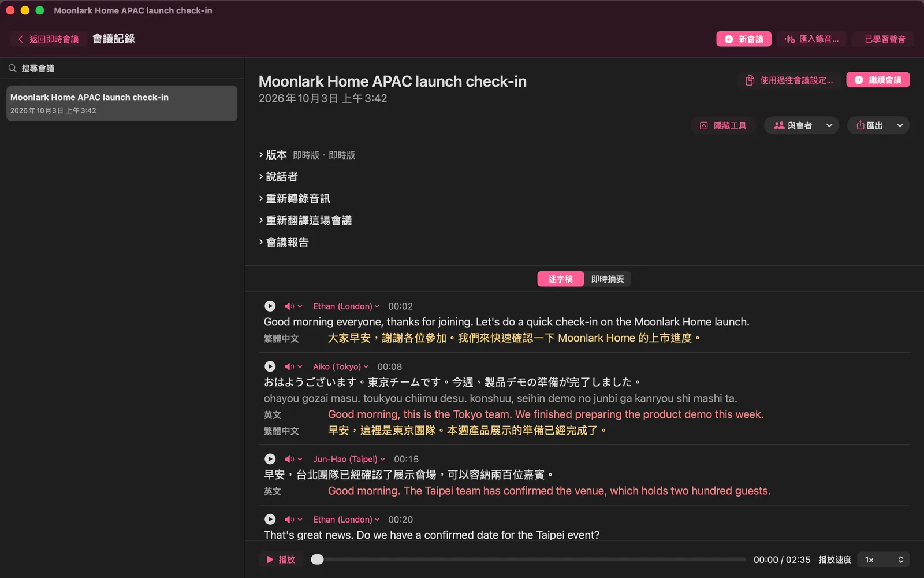Play Ethan's 00:02 transcript segment
The width and height of the screenshot is (924, 578).
click(270, 306)
